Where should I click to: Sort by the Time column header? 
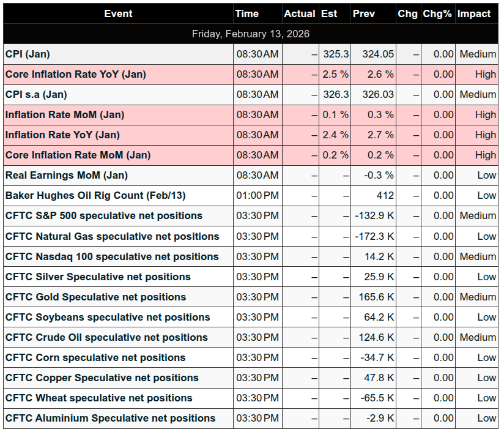(x=246, y=13)
